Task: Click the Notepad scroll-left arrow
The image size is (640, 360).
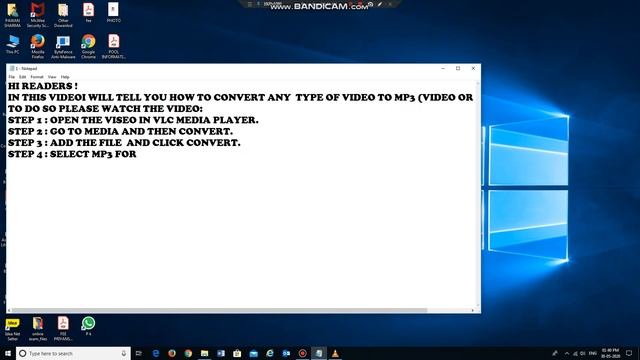Action: click(x=9, y=310)
